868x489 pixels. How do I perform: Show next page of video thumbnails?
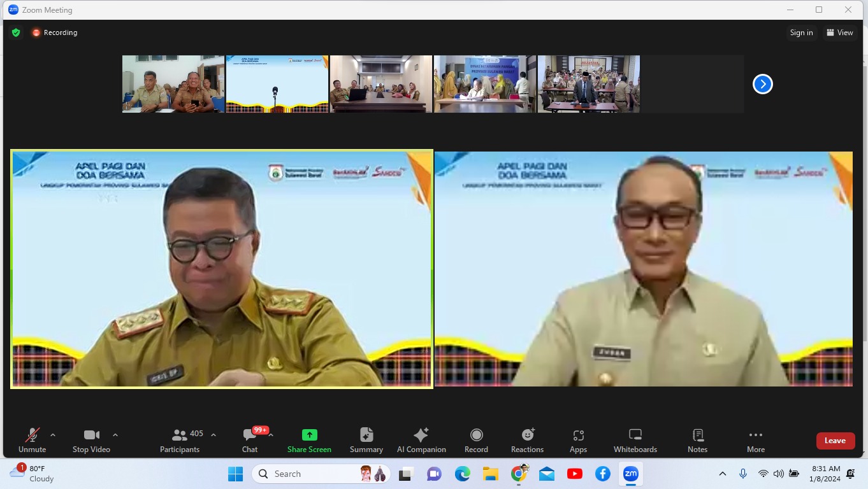(x=762, y=84)
